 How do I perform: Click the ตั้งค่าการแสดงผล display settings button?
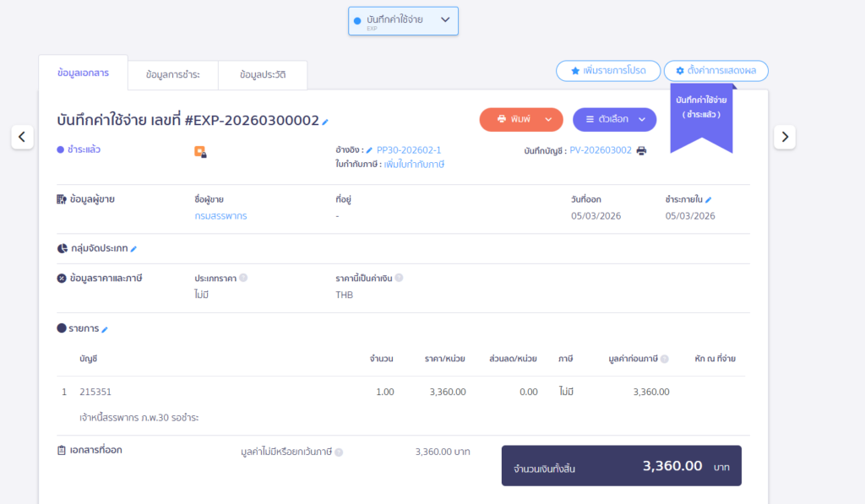coord(715,71)
